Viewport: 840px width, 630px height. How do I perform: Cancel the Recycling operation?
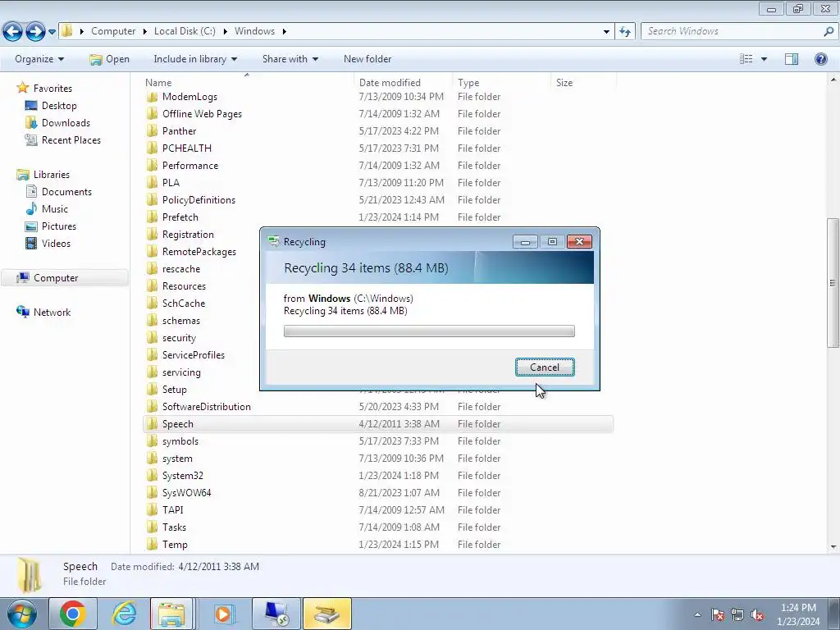(x=545, y=367)
